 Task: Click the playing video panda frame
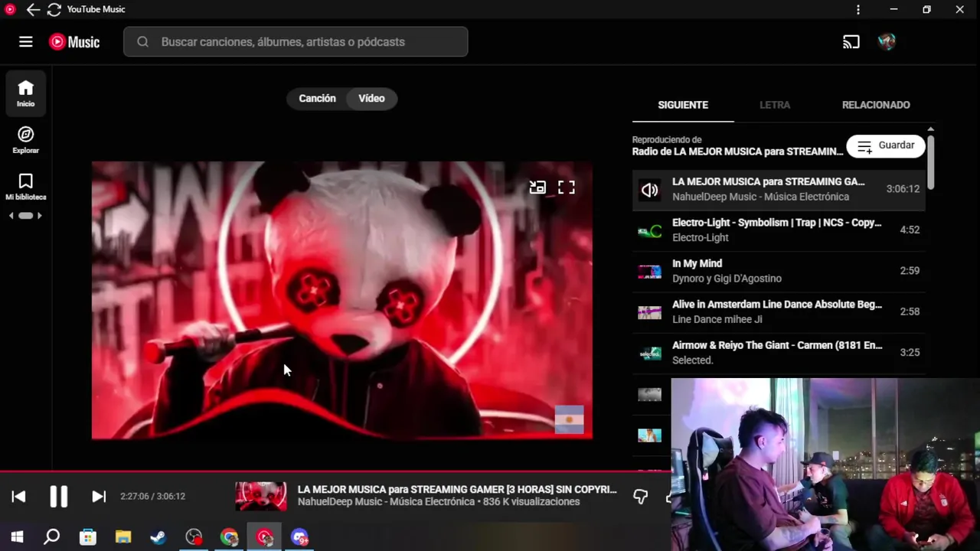click(341, 300)
